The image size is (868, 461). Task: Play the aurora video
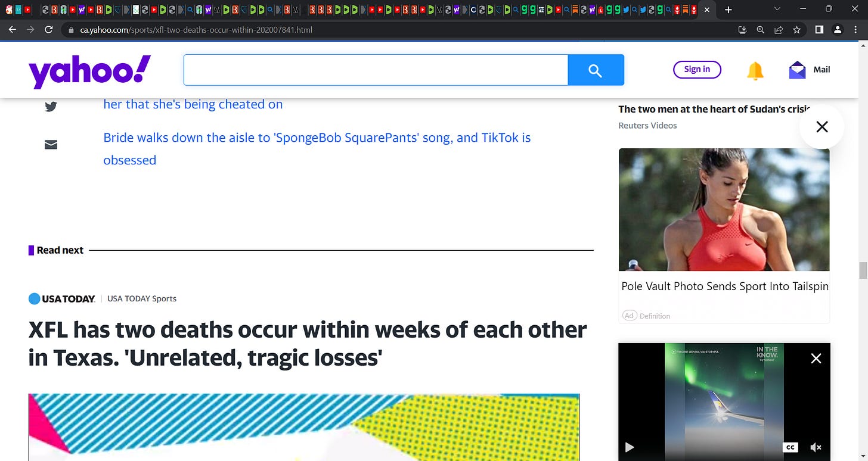point(630,447)
